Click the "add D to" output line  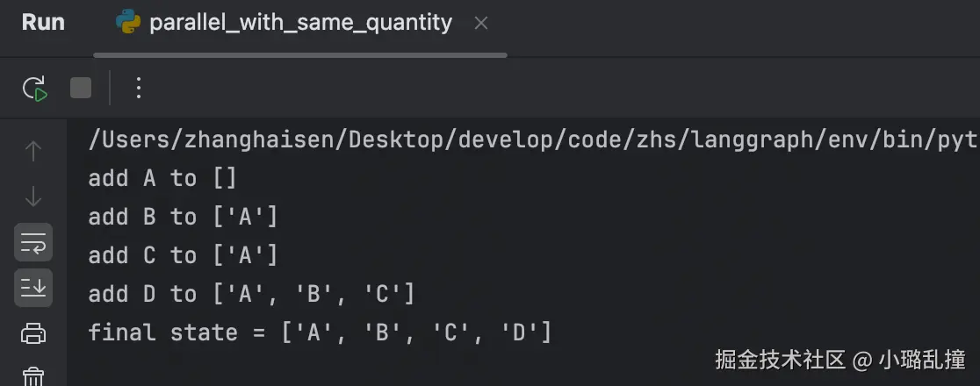coord(251,294)
